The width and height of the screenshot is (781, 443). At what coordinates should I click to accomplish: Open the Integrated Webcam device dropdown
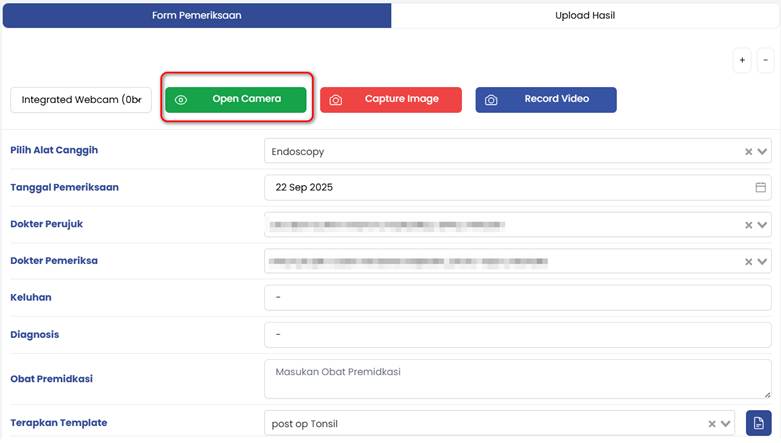click(81, 100)
